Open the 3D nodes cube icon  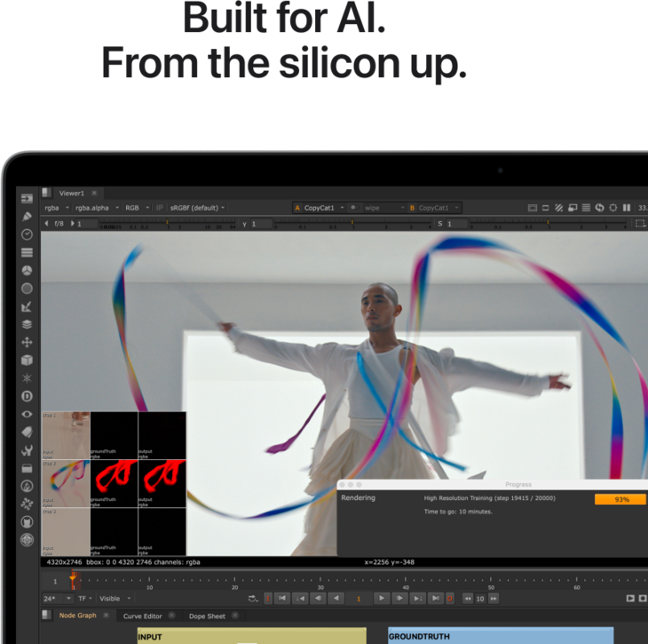pos(27,360)
